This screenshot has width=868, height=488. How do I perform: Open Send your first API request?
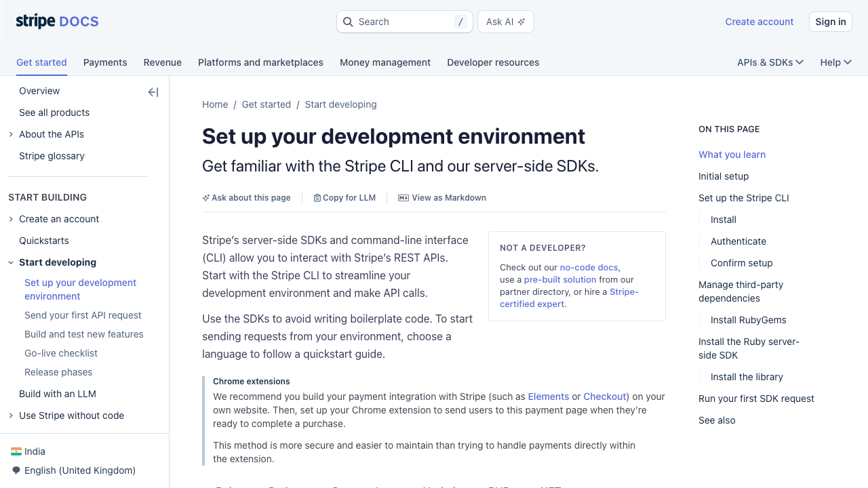coord(83,315)
